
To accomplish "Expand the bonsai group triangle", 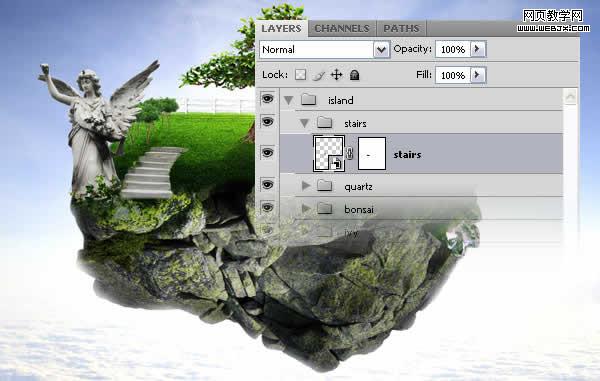I will (x=306, y=208).
